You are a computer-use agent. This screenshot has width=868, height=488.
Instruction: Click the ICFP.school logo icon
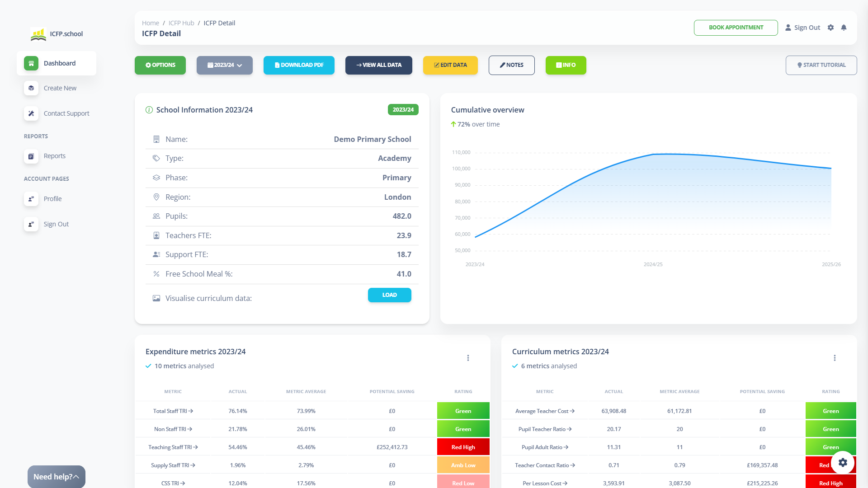[38, 33]
